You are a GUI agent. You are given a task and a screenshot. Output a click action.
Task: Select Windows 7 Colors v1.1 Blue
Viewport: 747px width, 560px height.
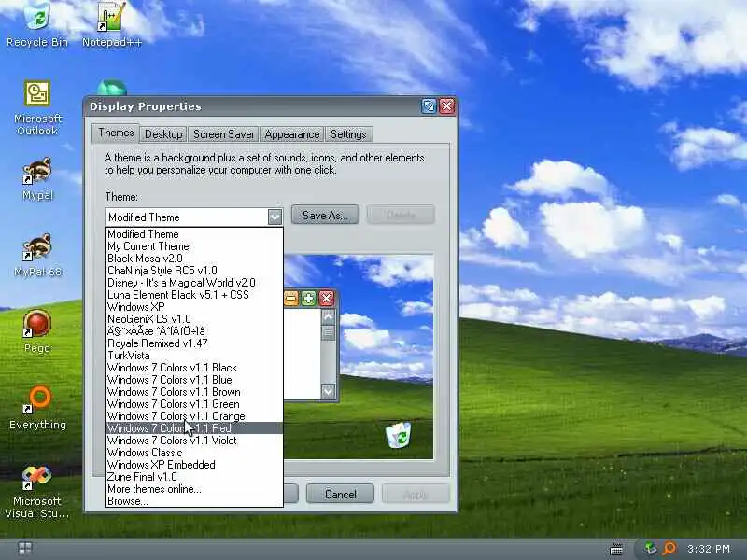(194, 380)
